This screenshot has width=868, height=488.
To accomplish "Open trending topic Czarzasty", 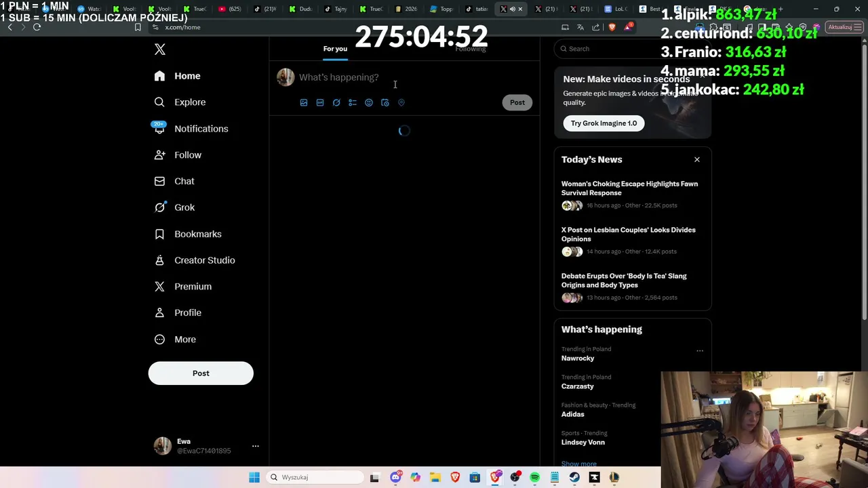I will (x=578, y=386).
